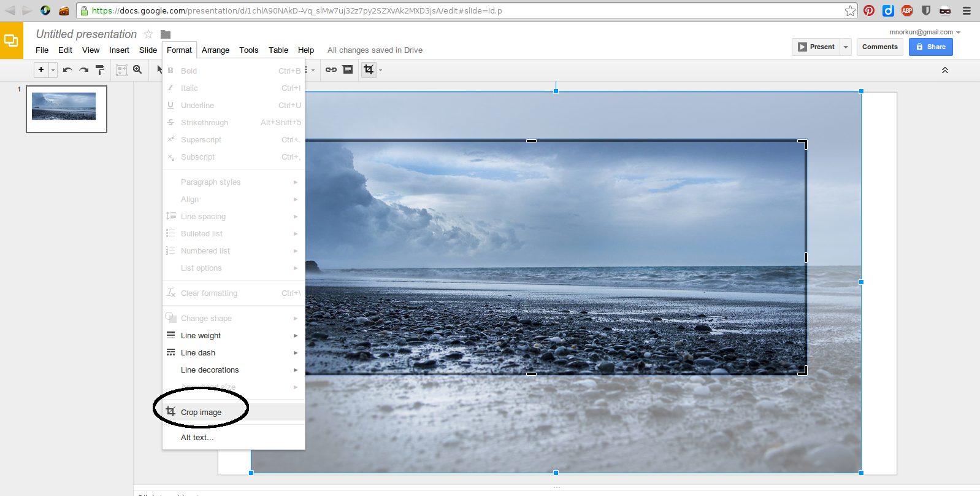
Task: Select the magnifier zoom tool
Action: coord(137,70)
